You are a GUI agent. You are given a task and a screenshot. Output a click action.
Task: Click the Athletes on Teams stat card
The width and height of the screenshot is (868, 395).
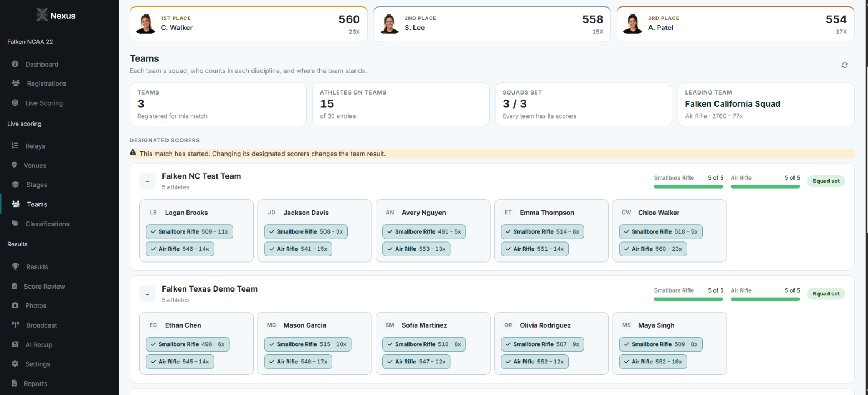click(x=401, y=105)
